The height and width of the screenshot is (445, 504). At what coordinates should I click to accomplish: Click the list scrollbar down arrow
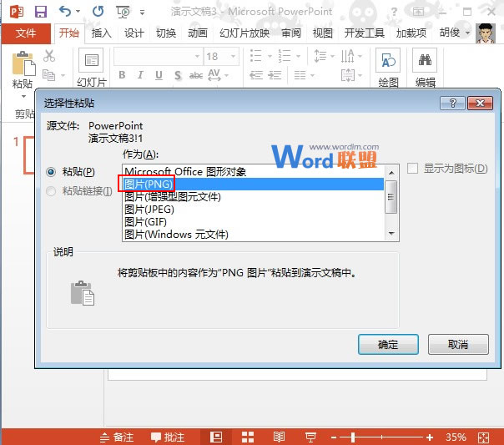pos(391,234)
